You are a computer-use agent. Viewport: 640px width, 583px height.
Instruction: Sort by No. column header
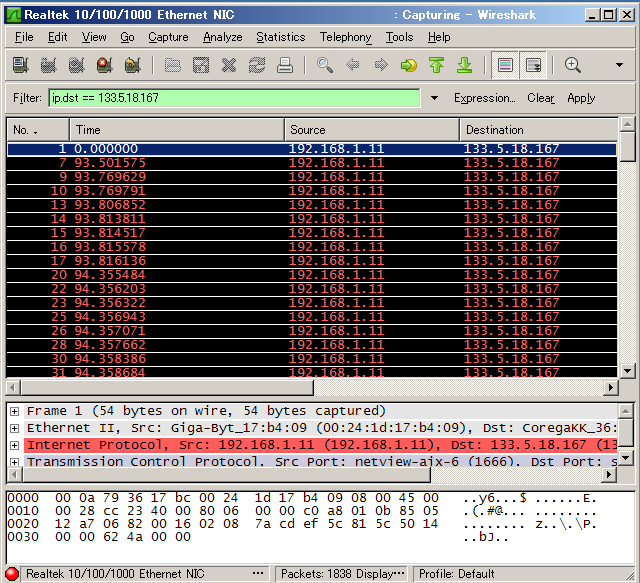coord(38,130)
